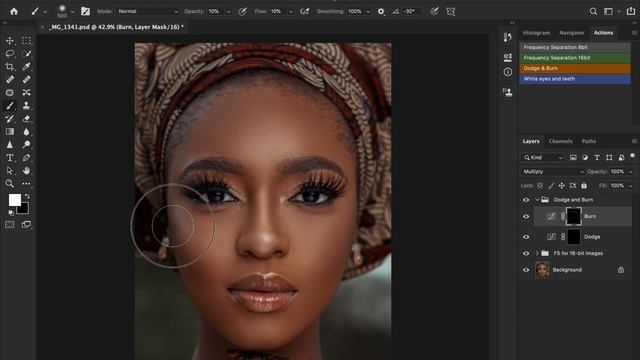Run White eyes and teeth action
The image size is (640, 360).
coord(575,79)
